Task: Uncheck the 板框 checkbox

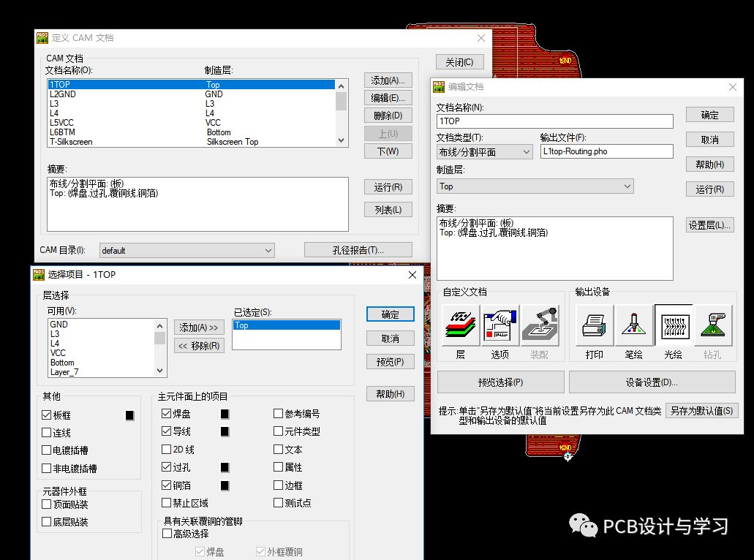Action: coord(47,415)
